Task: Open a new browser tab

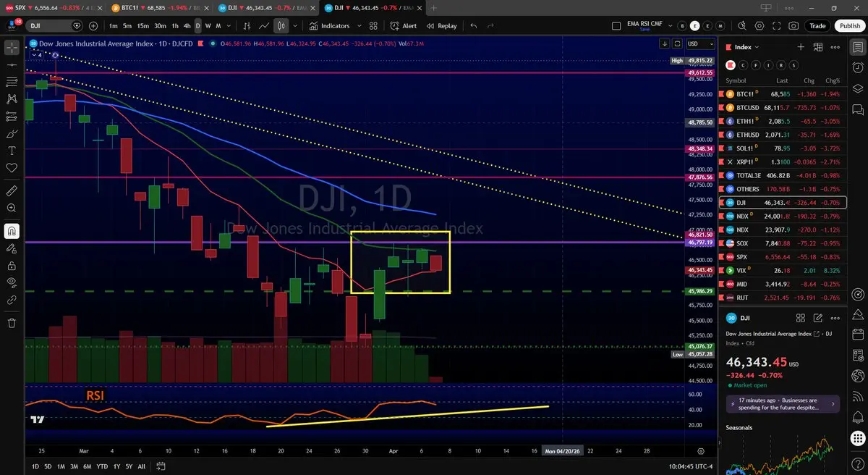Action: coord(434,7)
